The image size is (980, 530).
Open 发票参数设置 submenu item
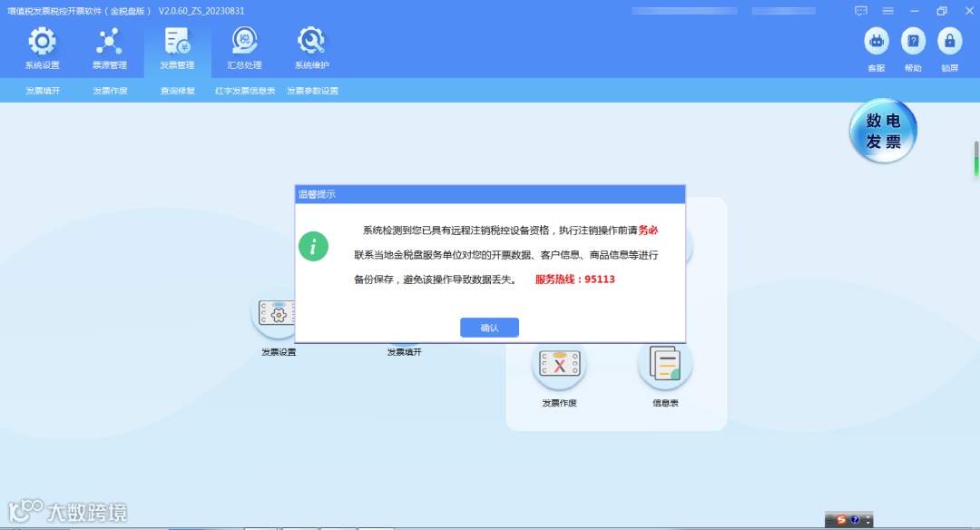coord(312,91)
